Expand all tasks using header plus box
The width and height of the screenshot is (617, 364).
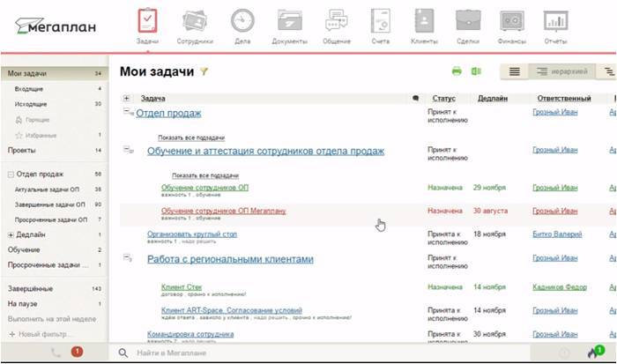[x=126, y=99]
